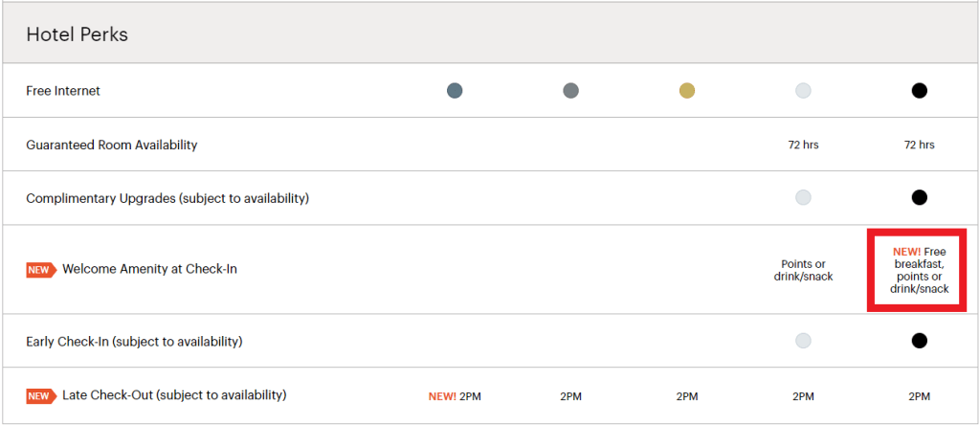Select the Guaranteed Room Availability label

tap(112, 145)
